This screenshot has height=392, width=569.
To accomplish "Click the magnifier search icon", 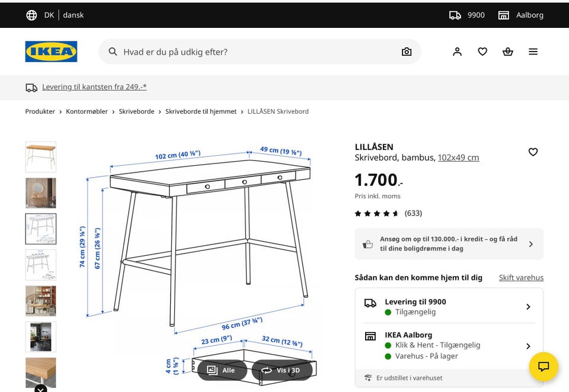I will coord(113,52).
